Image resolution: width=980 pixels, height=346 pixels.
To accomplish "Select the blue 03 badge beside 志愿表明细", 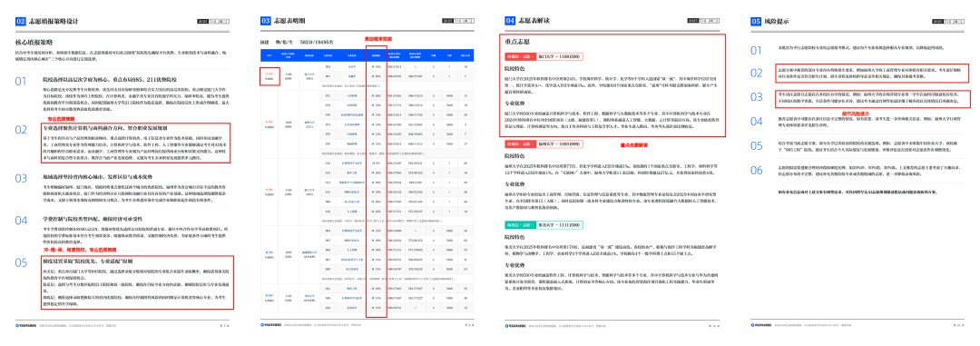I will click(x=266, y=21).
